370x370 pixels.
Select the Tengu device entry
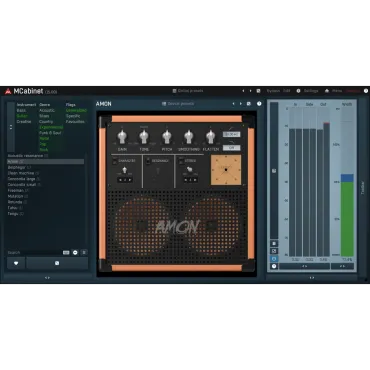click(46, 214)
